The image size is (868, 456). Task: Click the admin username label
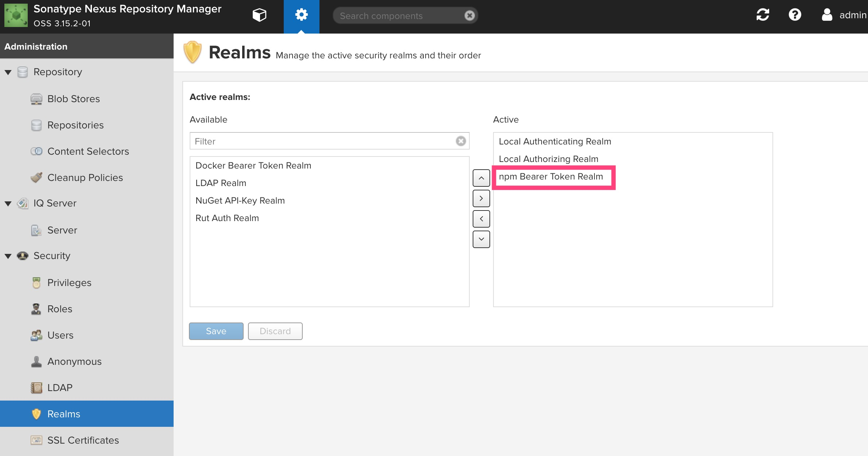click(x=853, y=15)
